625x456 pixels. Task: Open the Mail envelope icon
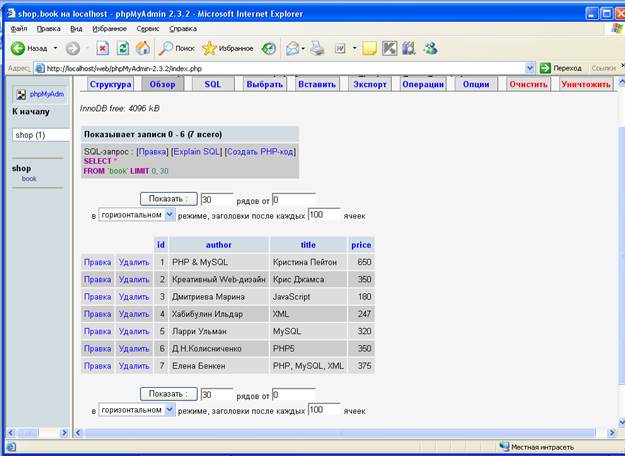coord(292,48)
